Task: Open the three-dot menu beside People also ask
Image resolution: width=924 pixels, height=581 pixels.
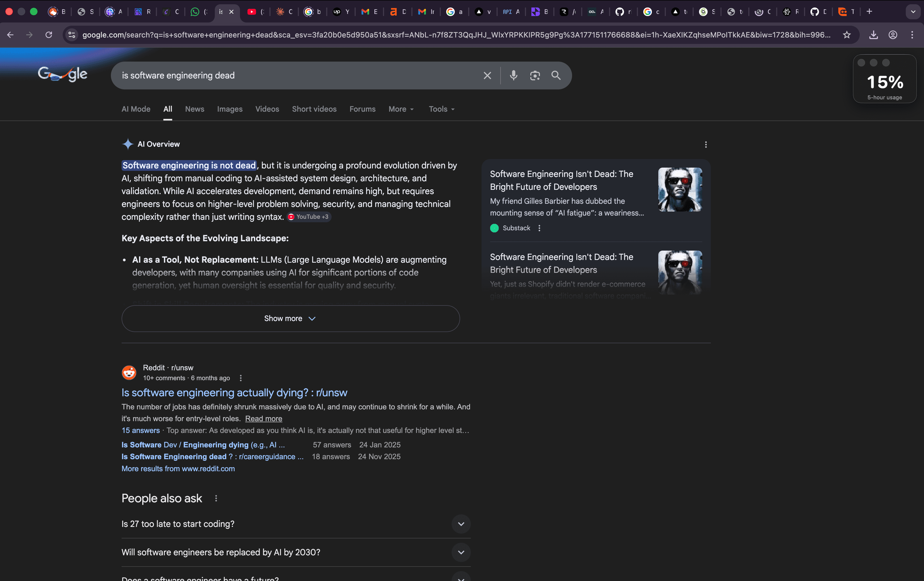Action: [x=216, y=499]
